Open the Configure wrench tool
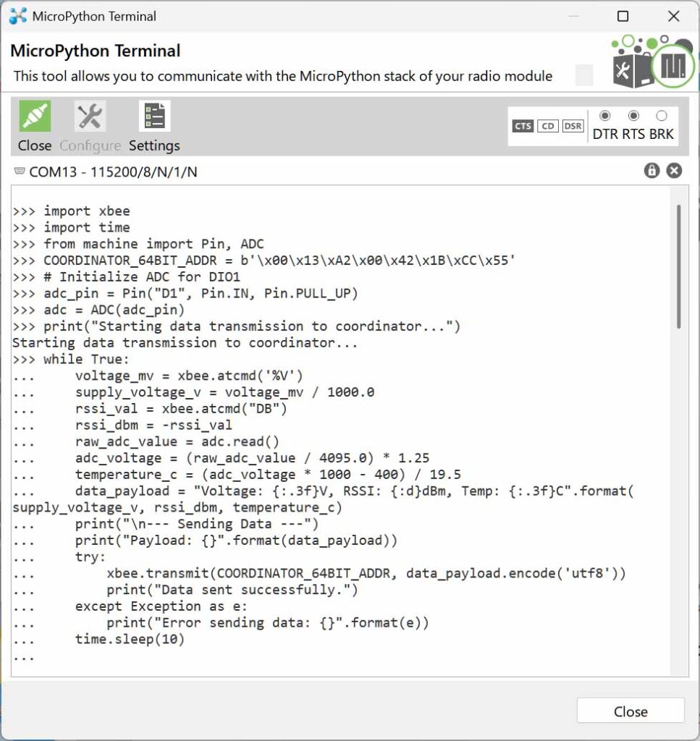Viewport: 700px width, 741px height. 90,117
